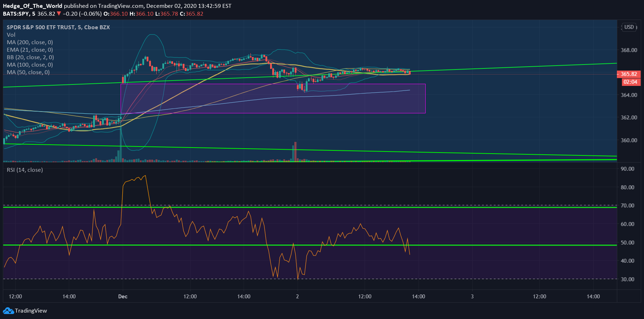The height and width of the screenshot is (319, 644).
Task: Click the 362.00 price axis label
Action: coord(629,117)
